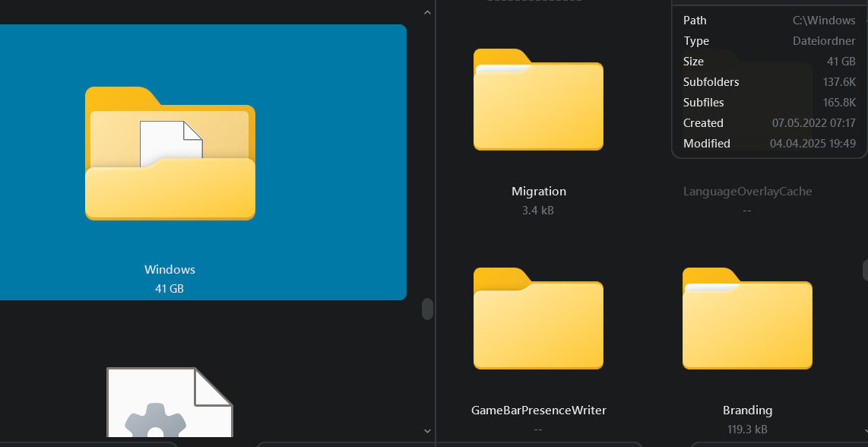This screenshot has width=868, height=447.
Task: Select the settings file with gear icon
Action: pyautogui.click(x=170, y=402)
